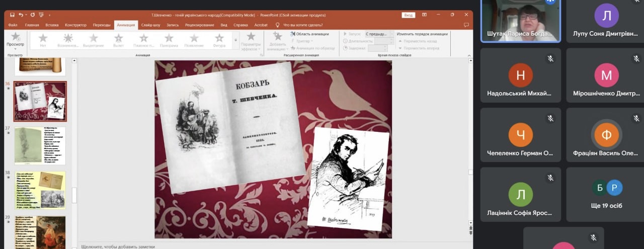Toggle the Область анимации pane
The width and height of the screenshot is (644, 249).
point(309,34)
